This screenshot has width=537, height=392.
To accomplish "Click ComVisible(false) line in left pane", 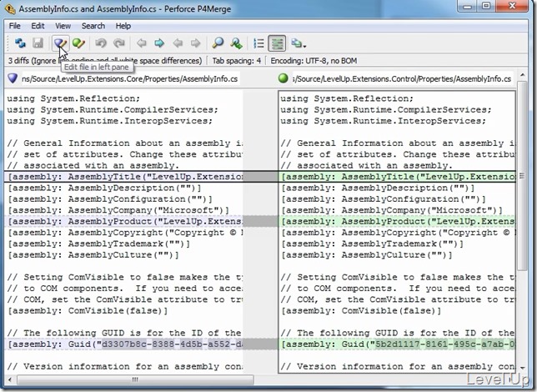I will tap(88, 311).
